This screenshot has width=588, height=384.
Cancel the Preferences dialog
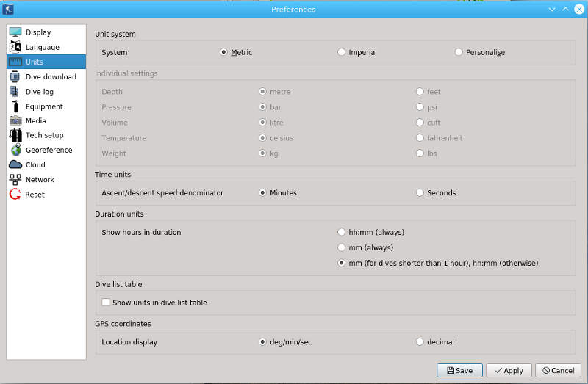tap(558, 370)
